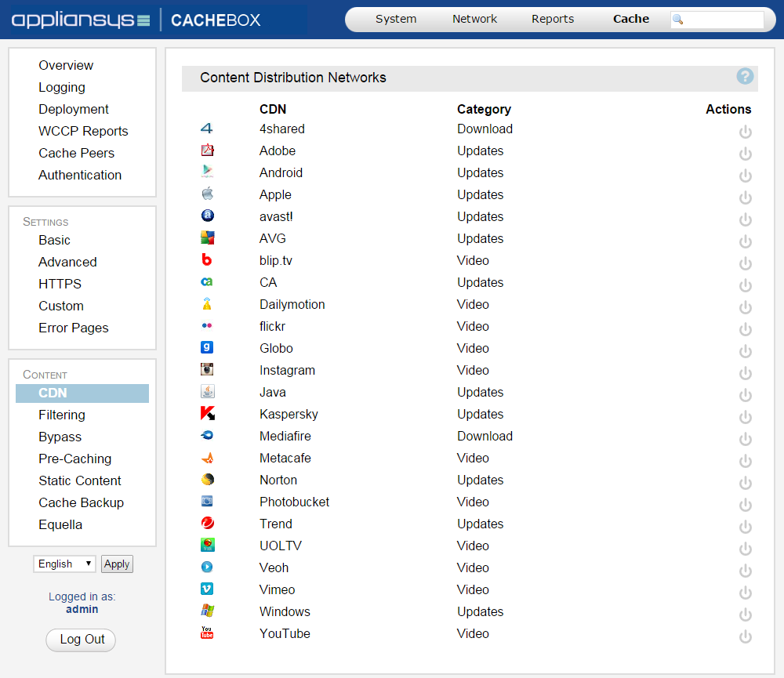The height and width of the screenshot is (678, 784).
Task: Click the Metacafe logo icon
Action: pos(207,457)
